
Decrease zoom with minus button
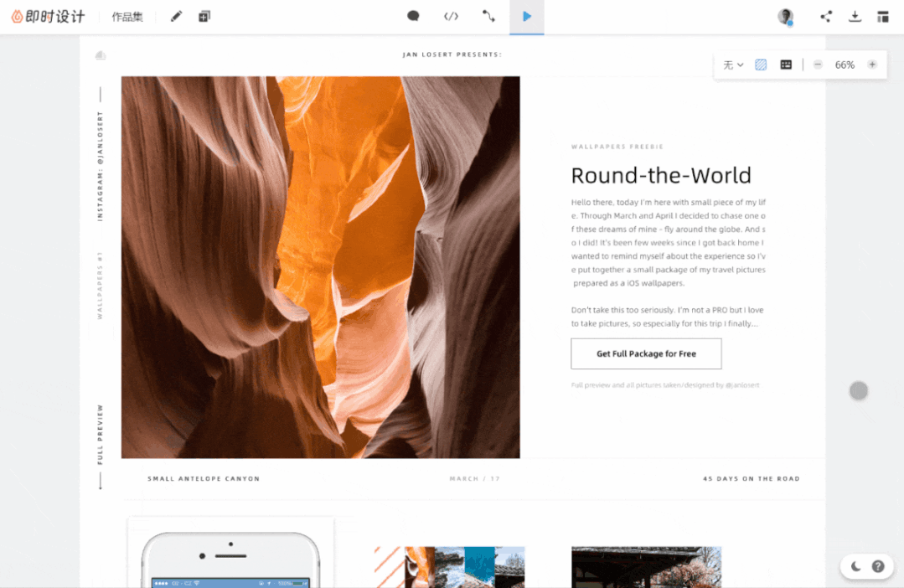[x=818, y=64]
